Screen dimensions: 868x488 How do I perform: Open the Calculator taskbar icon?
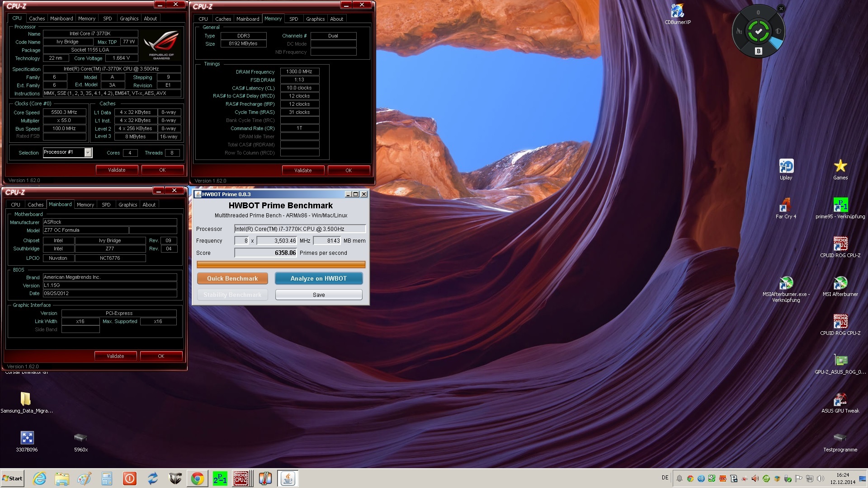tap(107, 478)
